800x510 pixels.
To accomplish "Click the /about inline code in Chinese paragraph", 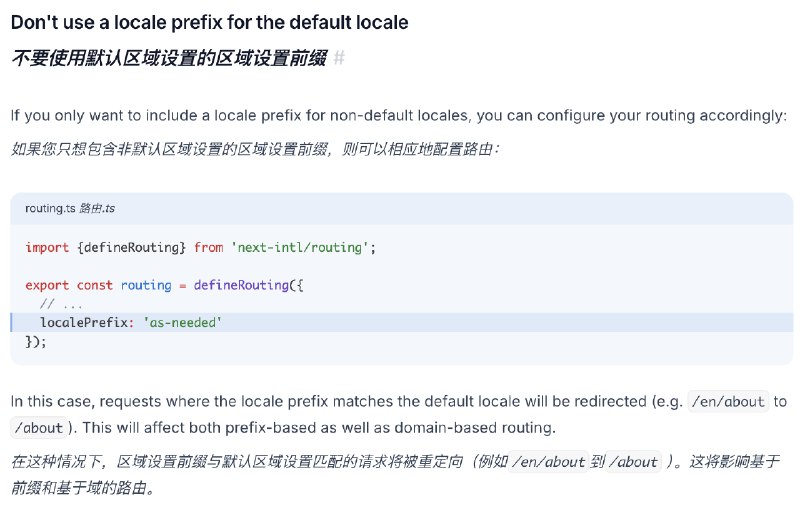I will [x=633, y=462].
